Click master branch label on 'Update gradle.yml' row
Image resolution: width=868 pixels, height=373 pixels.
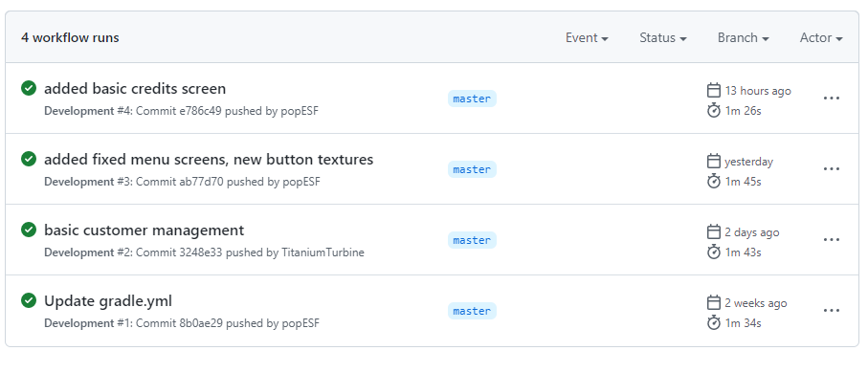tap(472, 311)
